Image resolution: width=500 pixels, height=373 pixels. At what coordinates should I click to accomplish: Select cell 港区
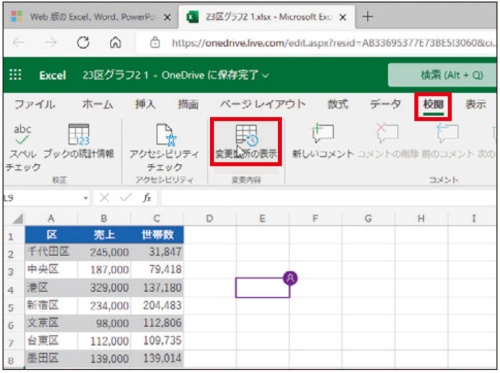click(x=51, y=287)
